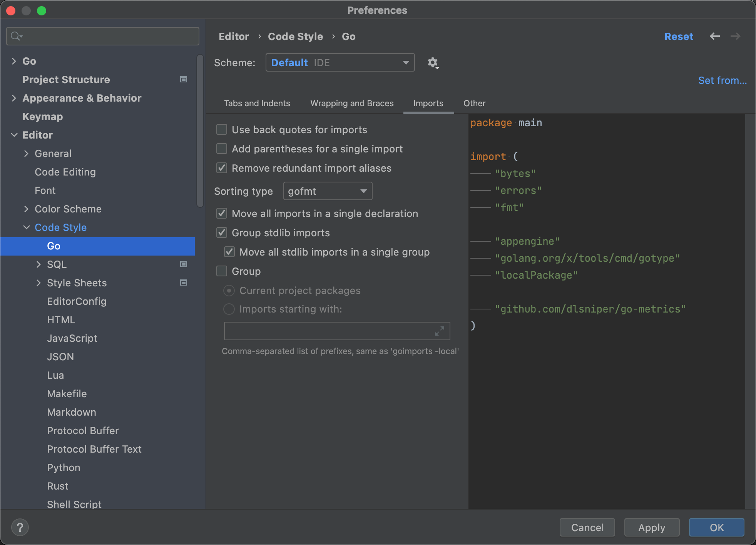Open the help question mark button

tap(20, 527)
